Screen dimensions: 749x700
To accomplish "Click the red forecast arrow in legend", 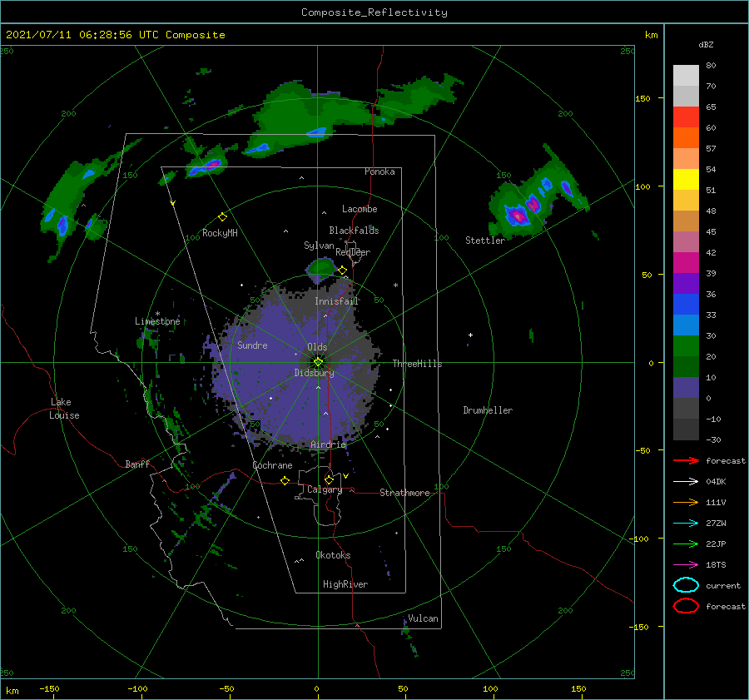I will tap(686, 460).
